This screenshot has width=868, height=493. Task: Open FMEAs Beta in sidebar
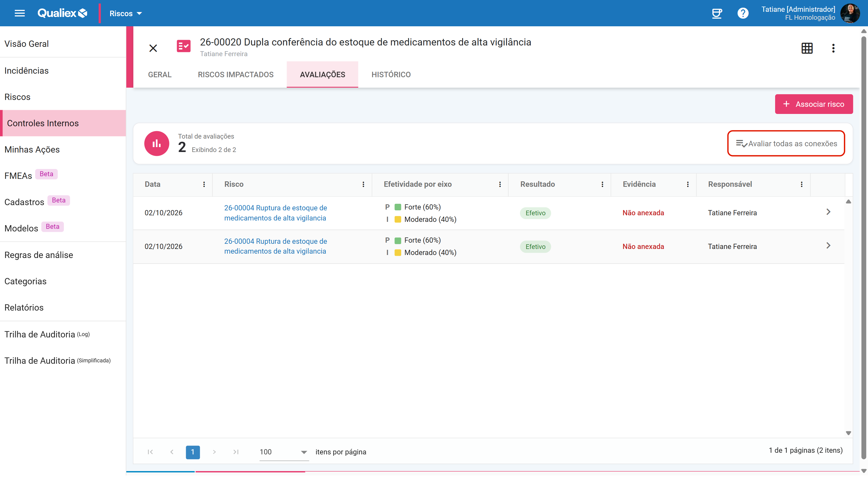coord(63,175)
